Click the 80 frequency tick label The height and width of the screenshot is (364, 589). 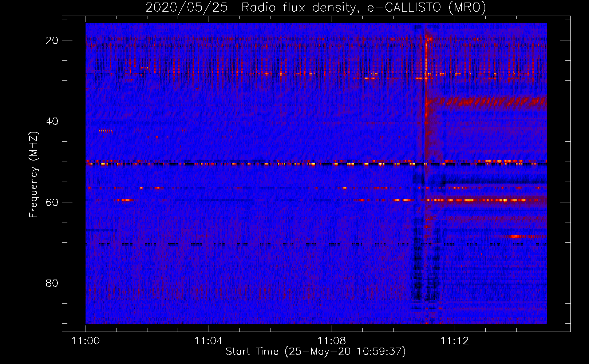[x=52, y=283]
